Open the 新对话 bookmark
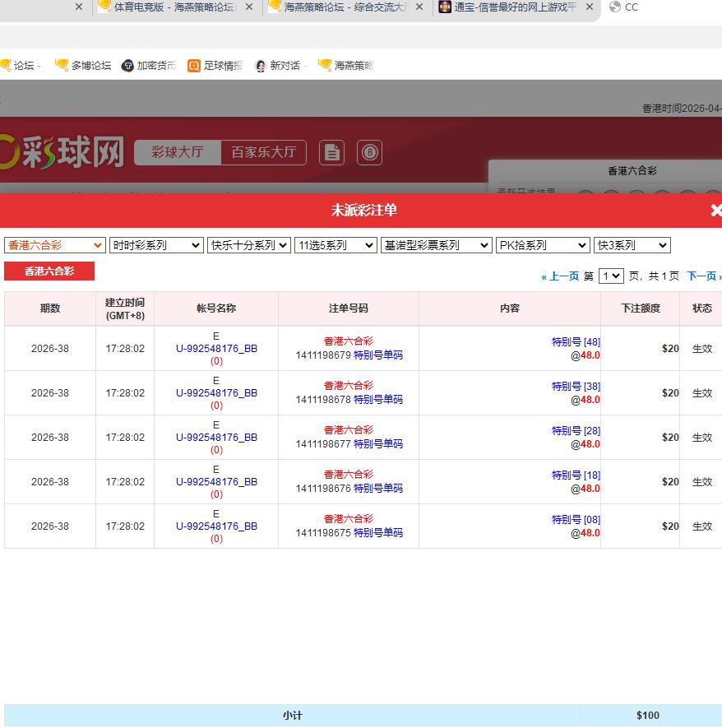Screen dimensions: 722x728 click(278, 66)
